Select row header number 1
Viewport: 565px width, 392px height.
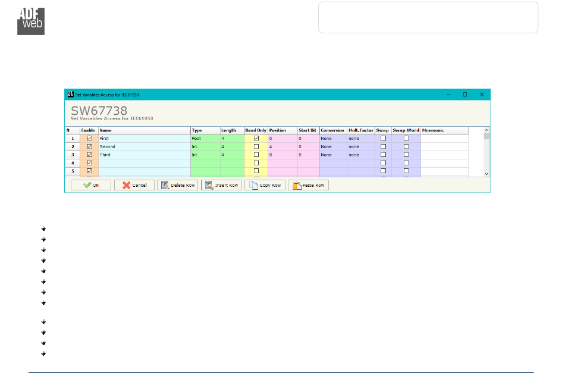(x=73, y=139)
